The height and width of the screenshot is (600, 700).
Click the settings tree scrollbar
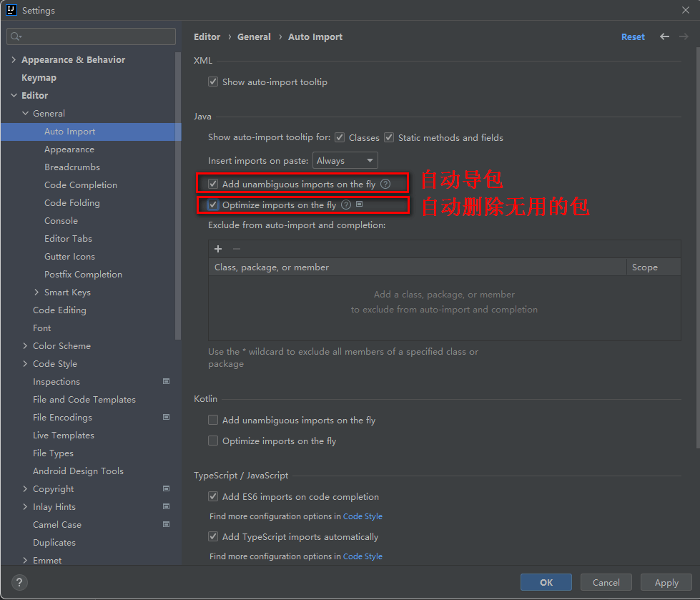pyautogui.click(x=178, y=197)
